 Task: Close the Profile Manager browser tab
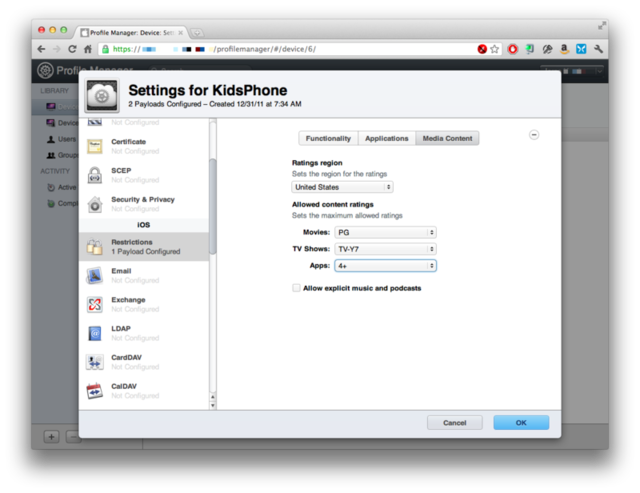180,33
